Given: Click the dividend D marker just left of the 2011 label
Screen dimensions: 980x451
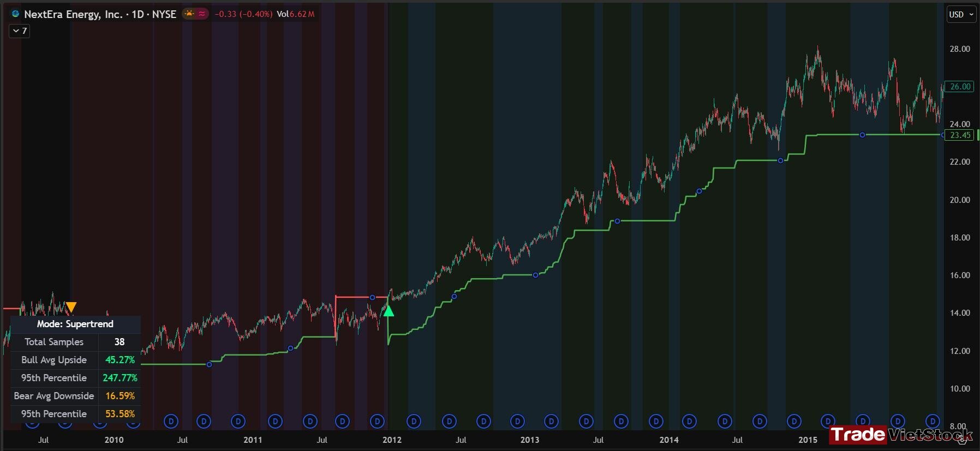Looking at the screenshot, I should click(x=238, y=421).
